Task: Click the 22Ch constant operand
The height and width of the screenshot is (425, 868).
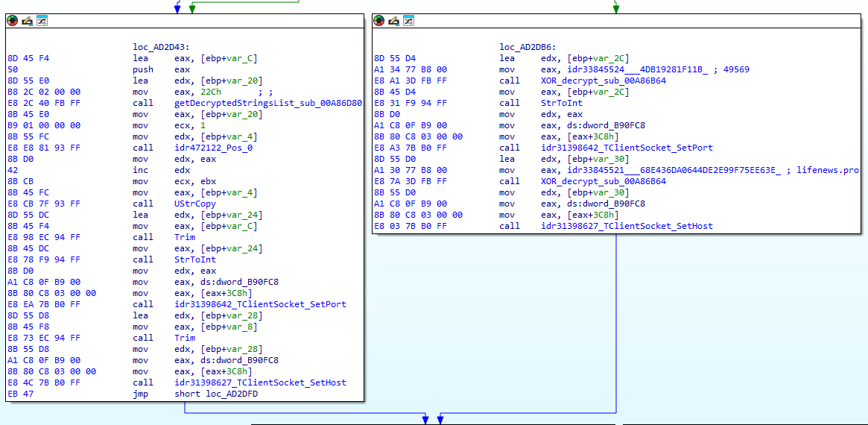Action: [210, 92]
